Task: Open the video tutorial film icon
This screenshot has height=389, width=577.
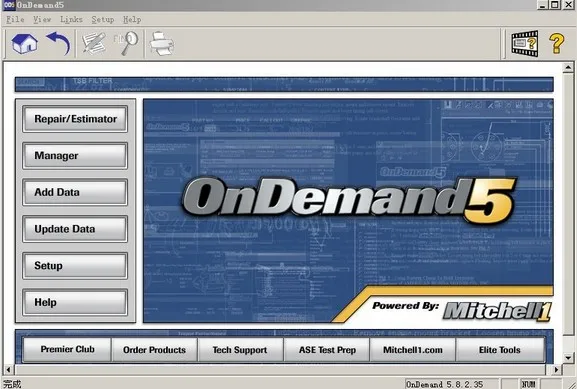Action: (525, 44)
